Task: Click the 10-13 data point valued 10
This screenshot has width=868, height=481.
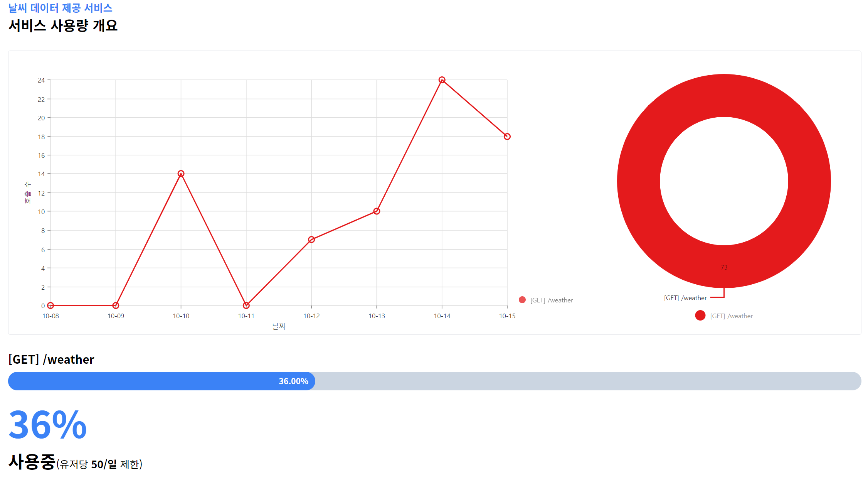Action: coord(377,211)
